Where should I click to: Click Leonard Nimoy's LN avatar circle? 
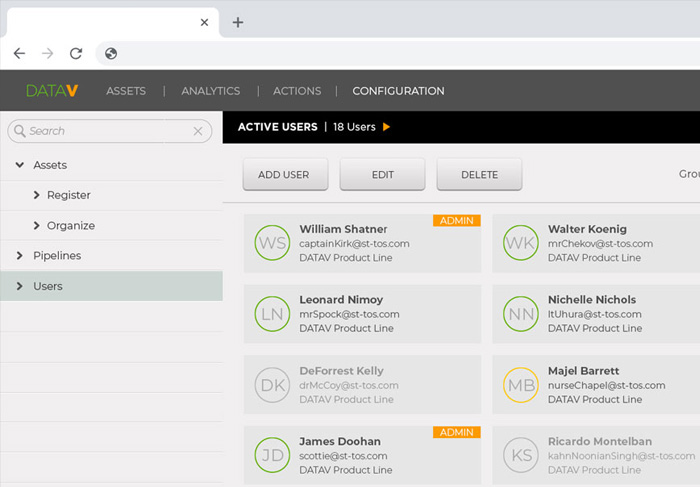272,314
